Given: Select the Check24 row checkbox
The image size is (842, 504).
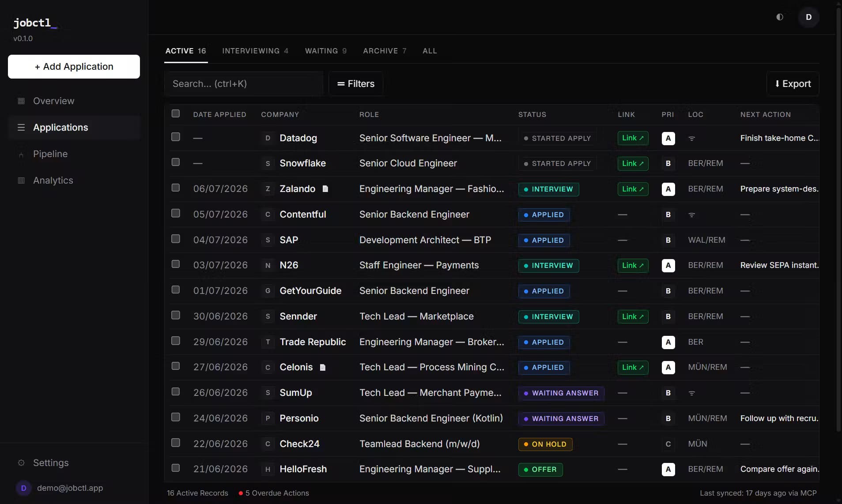Looking at the screenshot, I should 176,443.
